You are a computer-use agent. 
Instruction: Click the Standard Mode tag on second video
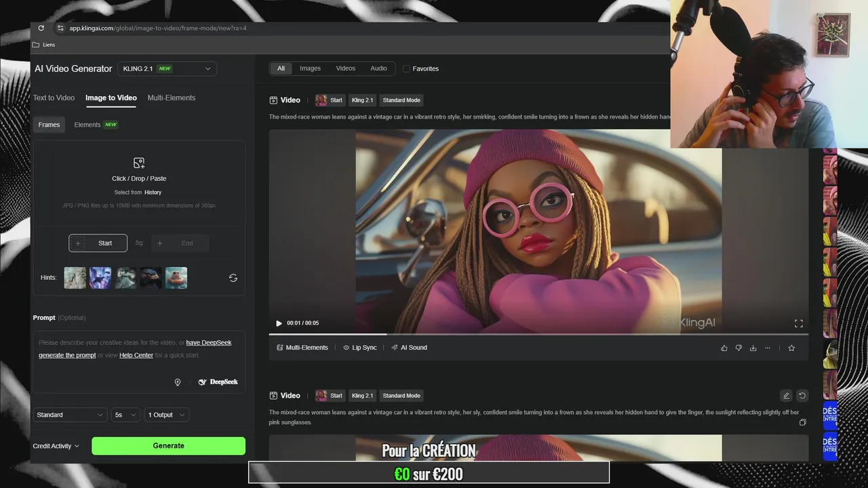[401, 396]
